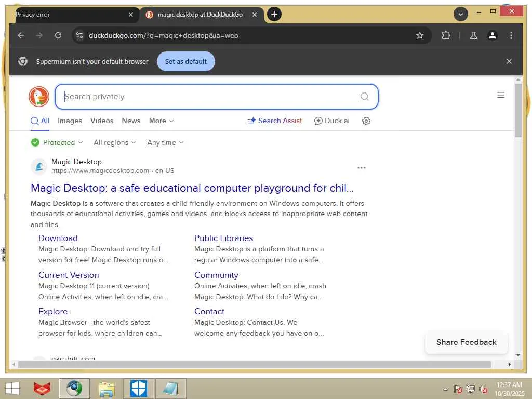Click the Action Center flag tray icon
532x399 pixels.
click(x=458, y=389)
